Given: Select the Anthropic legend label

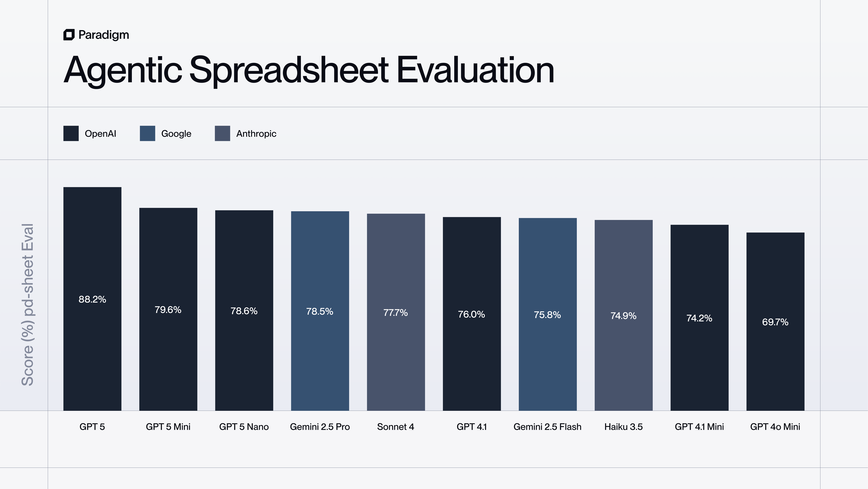Looking at the screenshot, I should click(256, 134).
